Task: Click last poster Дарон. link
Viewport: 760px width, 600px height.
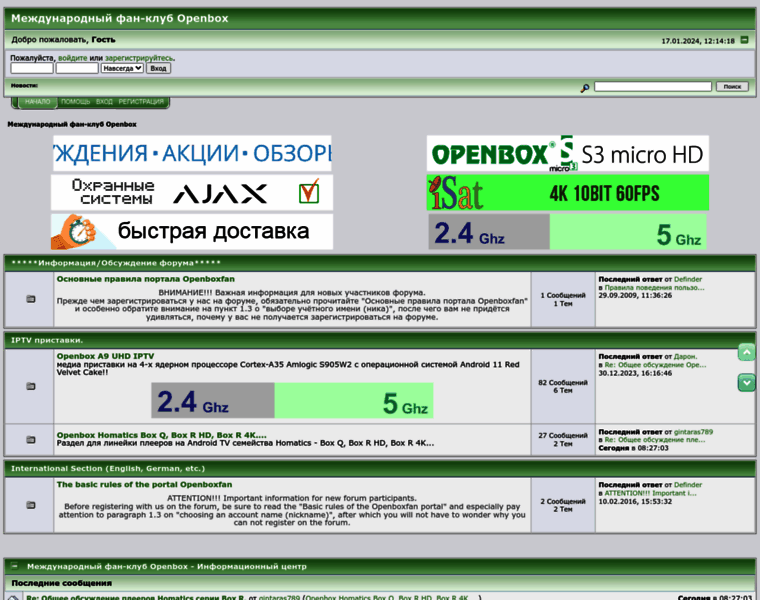Action: coord(685,357)
